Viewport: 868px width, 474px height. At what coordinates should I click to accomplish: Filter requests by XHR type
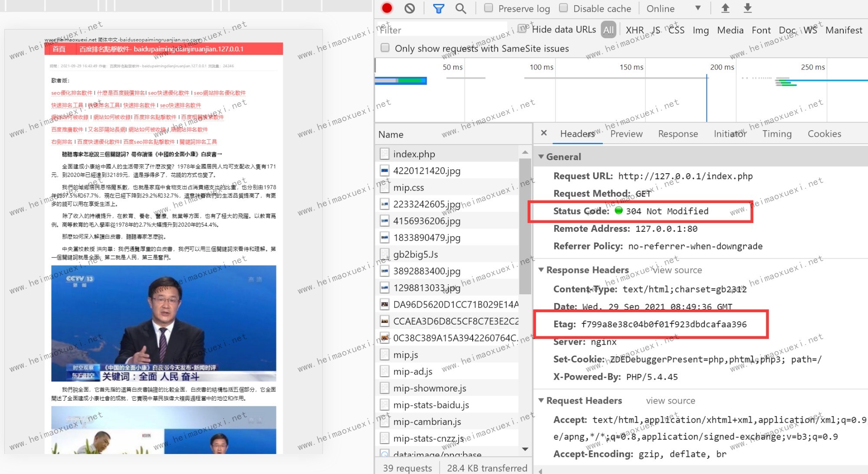click(635, 30)
